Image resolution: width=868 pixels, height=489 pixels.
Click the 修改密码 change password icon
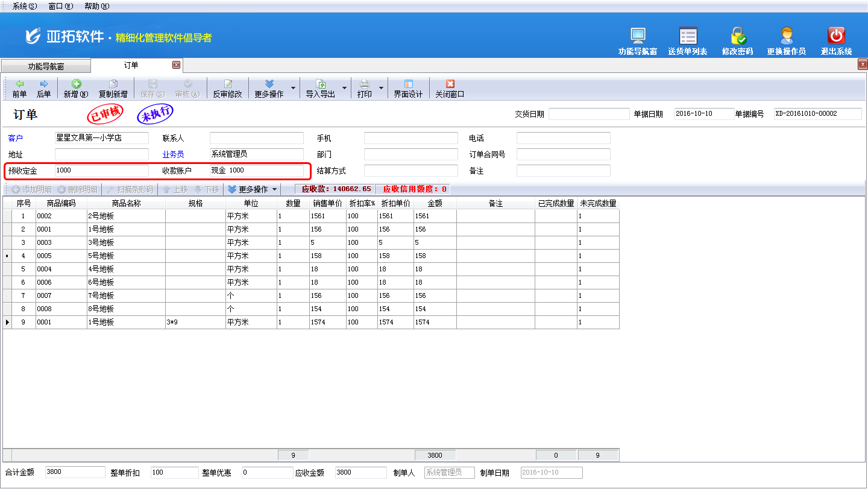(x=737, y=36)
